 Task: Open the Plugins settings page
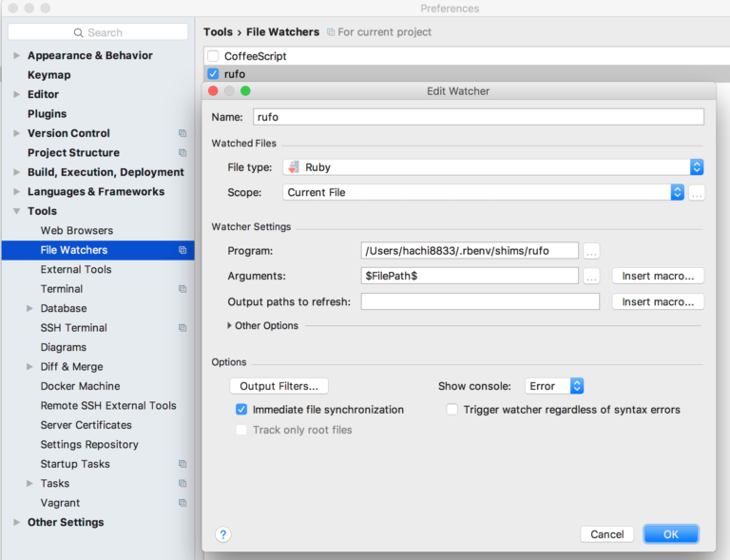tap(47, 113)
